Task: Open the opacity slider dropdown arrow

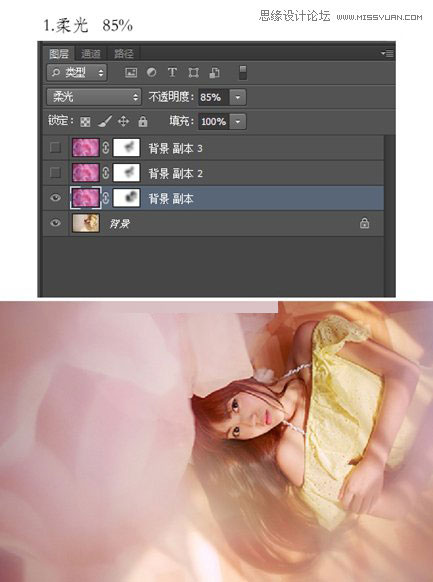Action: point(237,97)
